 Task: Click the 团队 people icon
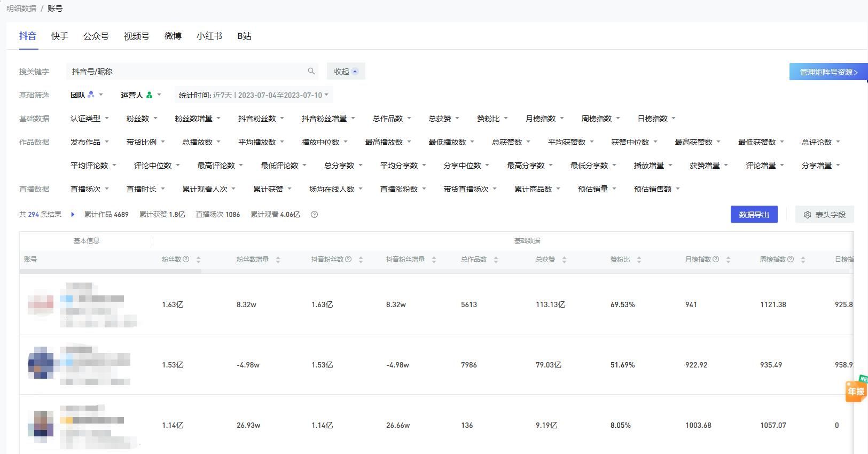[x=91, y=95]
